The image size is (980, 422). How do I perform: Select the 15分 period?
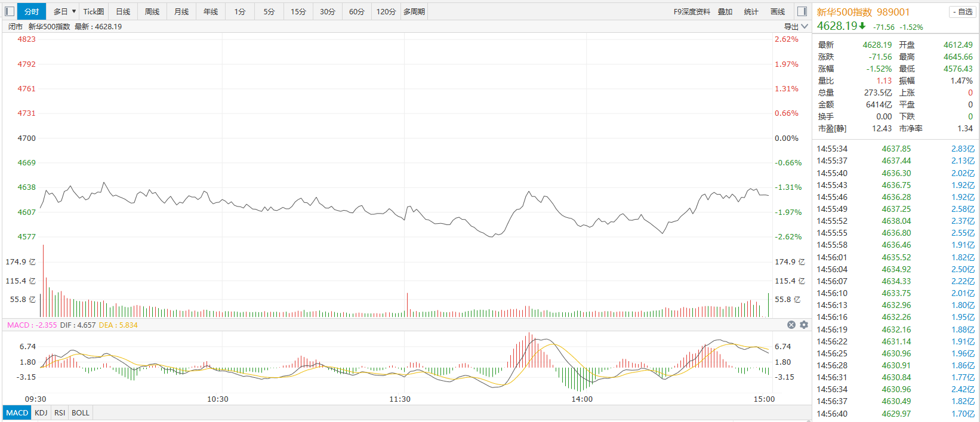point(298,11)
